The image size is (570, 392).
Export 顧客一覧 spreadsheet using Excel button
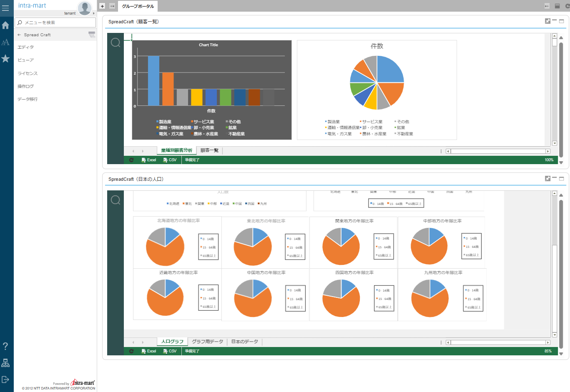pos(149,160)
